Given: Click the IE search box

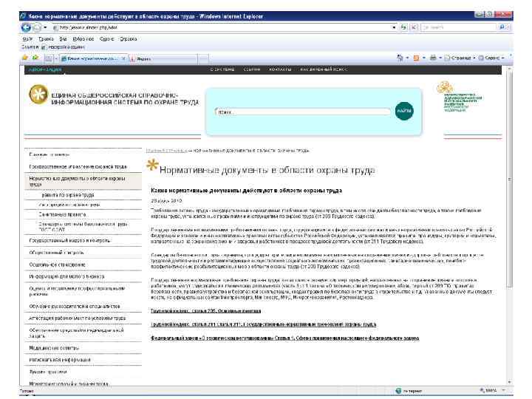Looking at the screenshot, I should (x=459, y=27).
